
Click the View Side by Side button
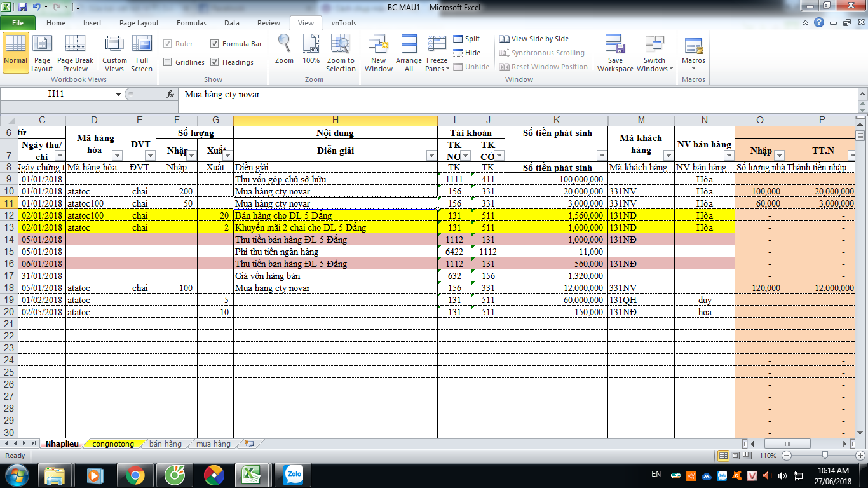point(534,39)
